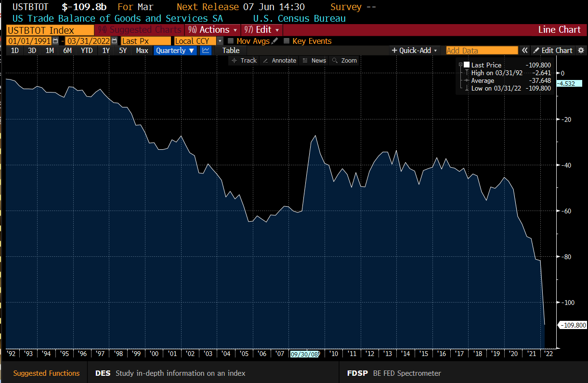Open the Local CCY currency dropdown
588x383 pixels.
[x=220, y=41]
